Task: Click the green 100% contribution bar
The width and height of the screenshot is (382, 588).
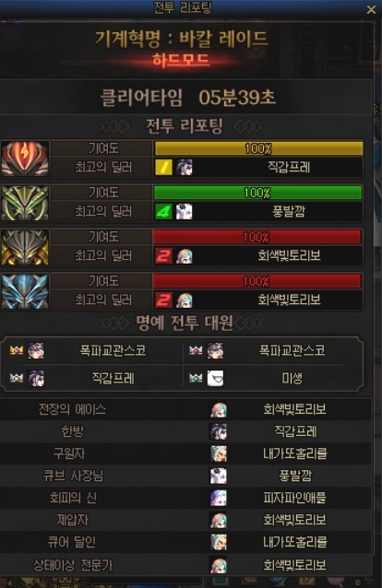Action: 257,193
